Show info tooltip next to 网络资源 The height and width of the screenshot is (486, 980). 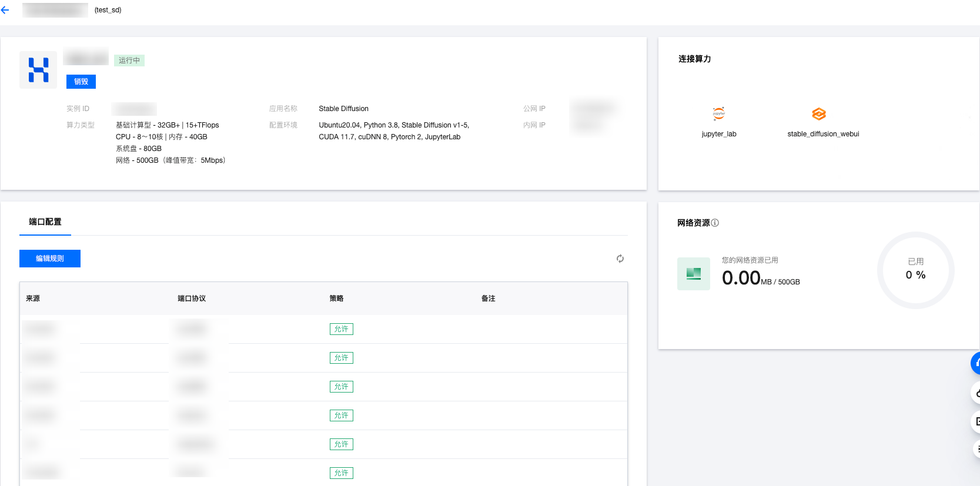715,223
